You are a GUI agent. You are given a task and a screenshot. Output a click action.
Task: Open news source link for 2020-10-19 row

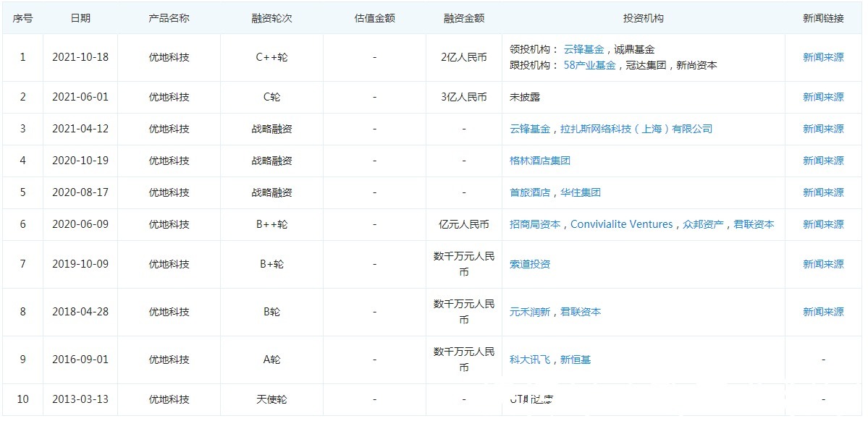click(823, 161)
